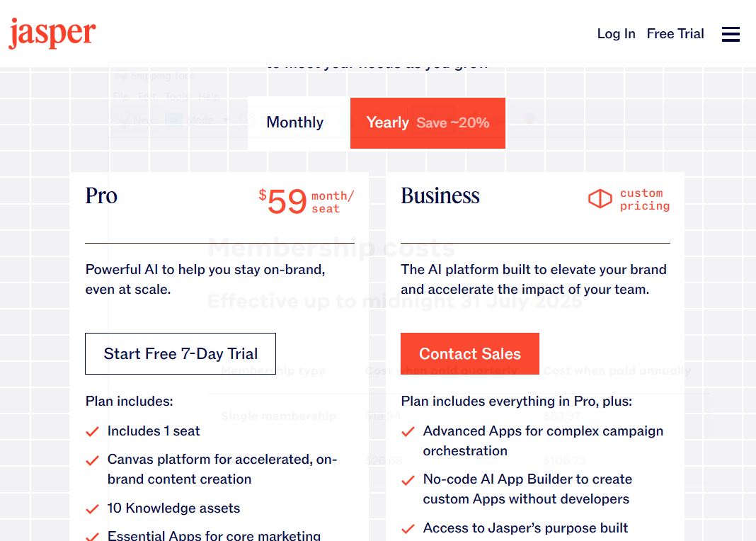Click Contact Sales on the Business plan

470,353
